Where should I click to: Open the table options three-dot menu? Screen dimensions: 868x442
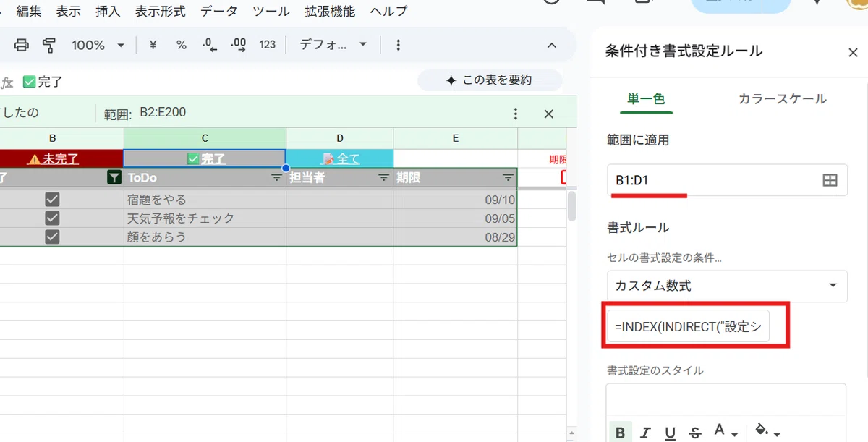[516, 114]
